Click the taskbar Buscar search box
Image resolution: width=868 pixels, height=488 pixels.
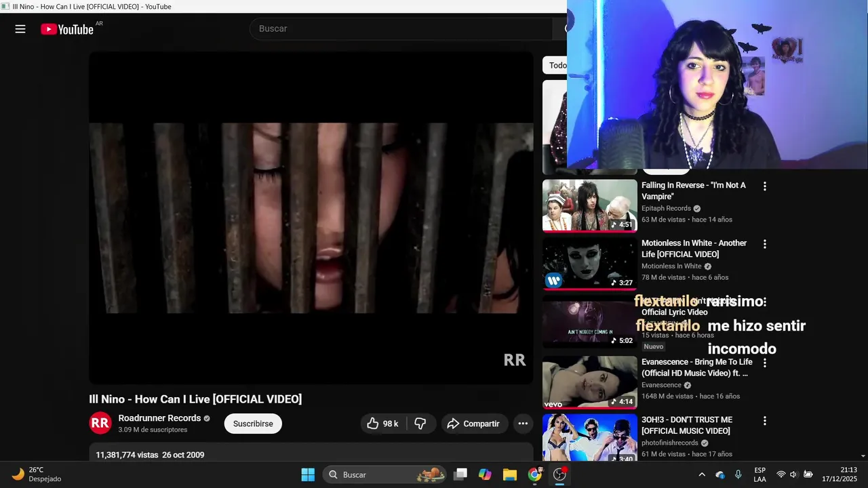coord(384,474)
